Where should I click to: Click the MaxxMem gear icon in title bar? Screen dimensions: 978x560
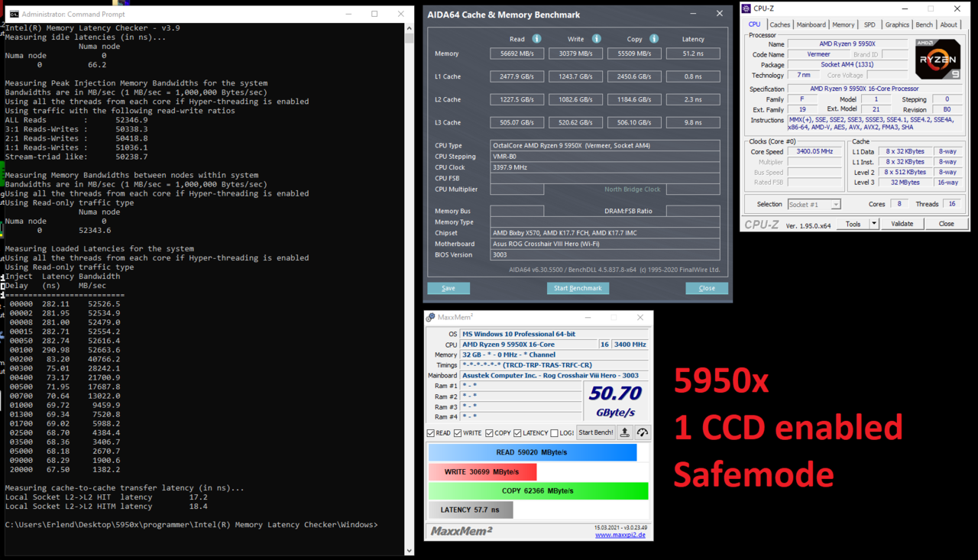tap(431, 317)
